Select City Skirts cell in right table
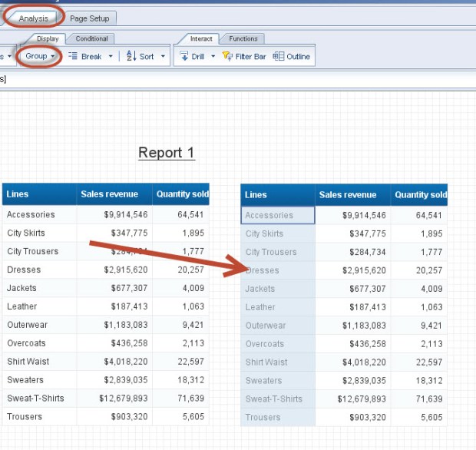The image size is (476, 450). tap(278, 233)
